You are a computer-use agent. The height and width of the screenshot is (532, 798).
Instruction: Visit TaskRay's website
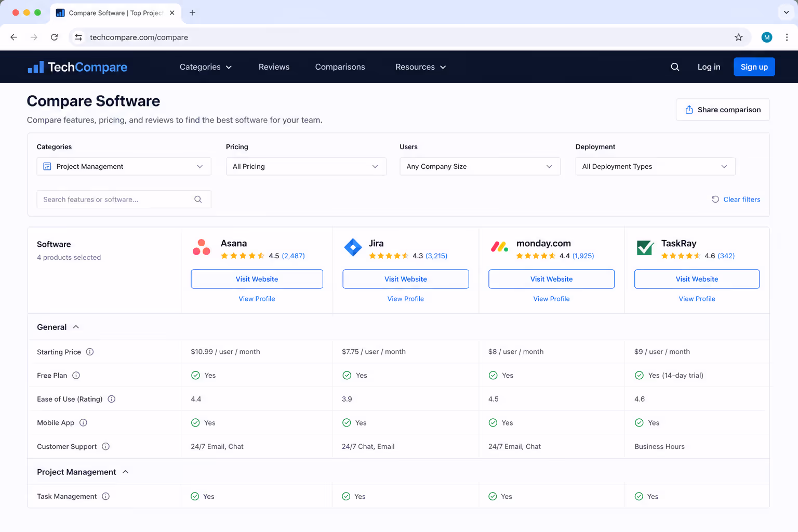point(697,279)
